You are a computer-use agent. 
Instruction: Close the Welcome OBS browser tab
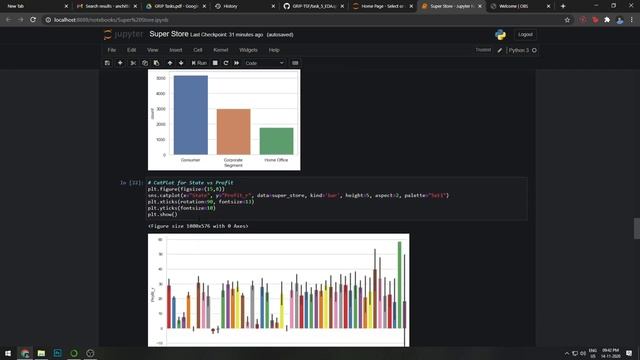(548, 6)
